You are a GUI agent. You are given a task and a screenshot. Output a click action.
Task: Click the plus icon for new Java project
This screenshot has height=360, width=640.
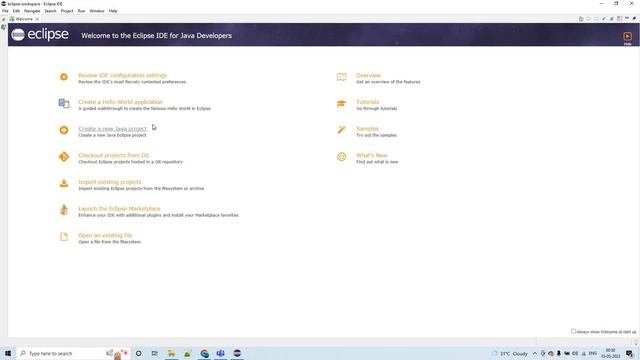64,130
